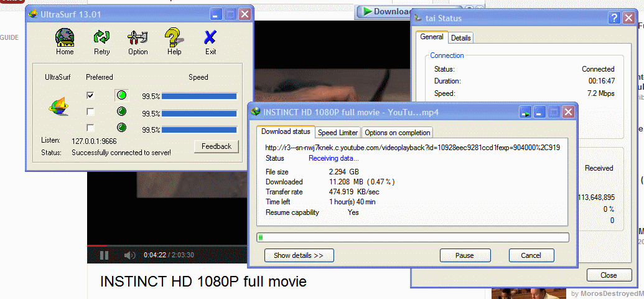The height and width of the screenshot is (299, 644).
Task: Click second green server status light
Action: click(x=121, y=111)
